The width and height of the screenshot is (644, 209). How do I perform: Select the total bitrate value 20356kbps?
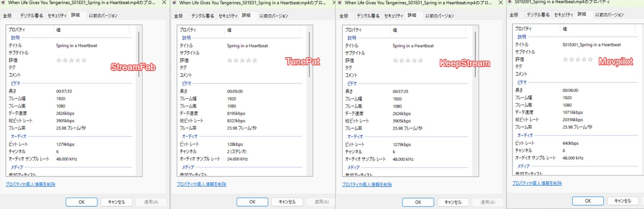[x=573, y=120]
